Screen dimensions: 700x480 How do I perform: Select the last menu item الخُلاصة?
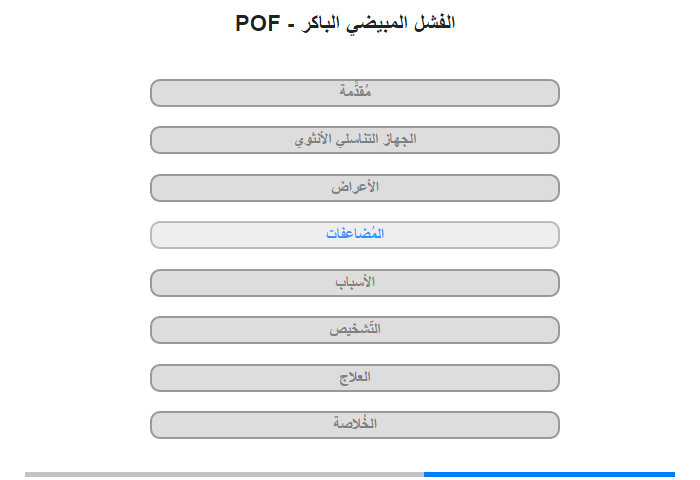coord(355,425)
